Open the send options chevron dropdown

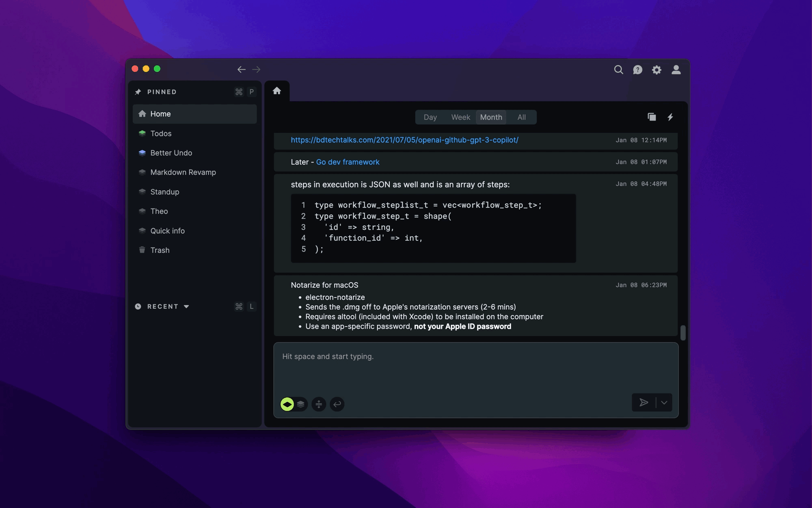tap(664, 402)
